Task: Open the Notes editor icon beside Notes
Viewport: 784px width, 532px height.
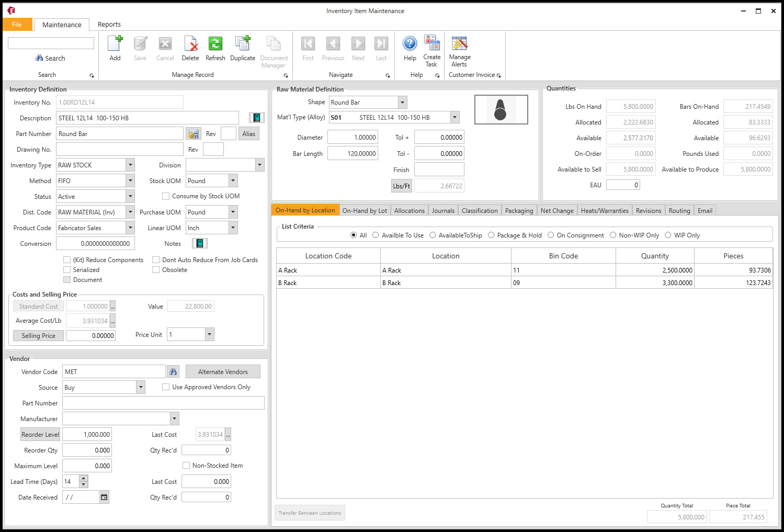Action: point(199,243)
